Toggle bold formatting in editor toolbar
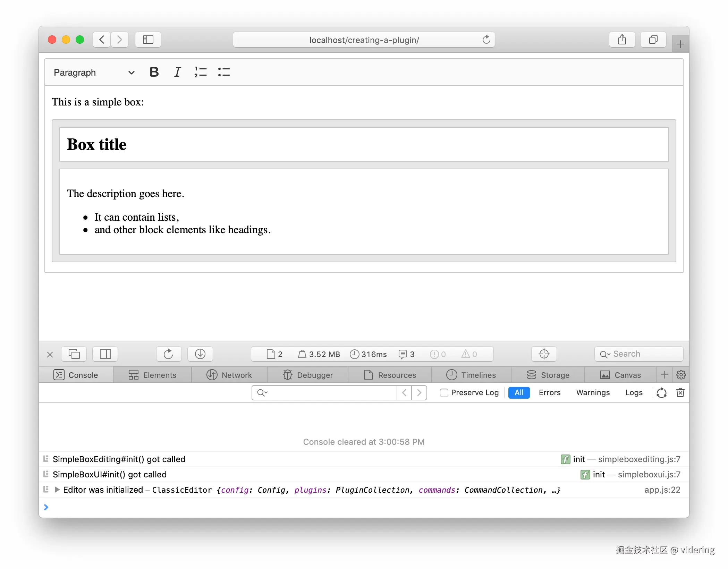This screenshot has width=728, height=569. tap(154, 72)
